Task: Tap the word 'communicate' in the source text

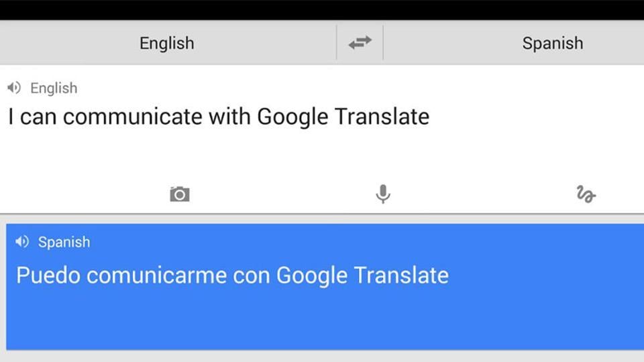Action: 133,117
